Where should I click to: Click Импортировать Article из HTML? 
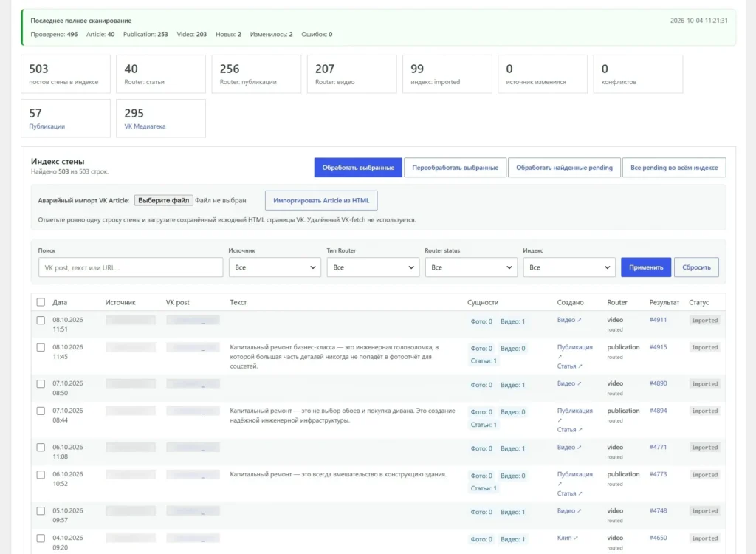point(321,200)
